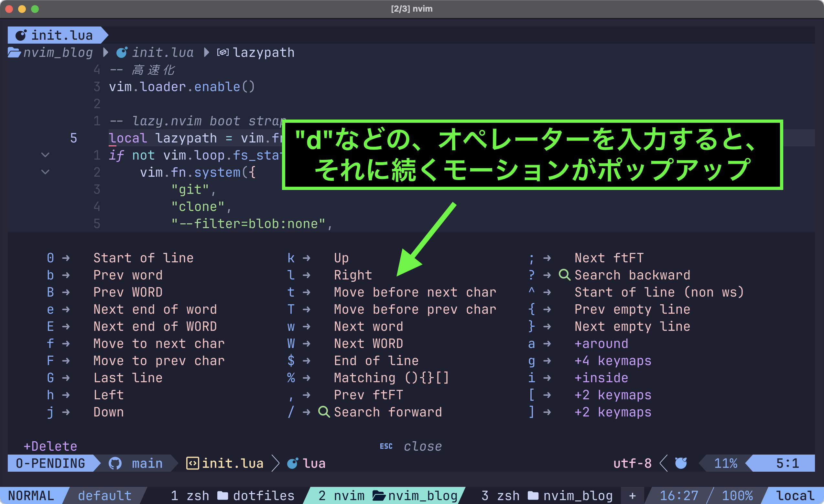
Task: Collapse the fold at vim.fn.system line
Action: [45, 172]
